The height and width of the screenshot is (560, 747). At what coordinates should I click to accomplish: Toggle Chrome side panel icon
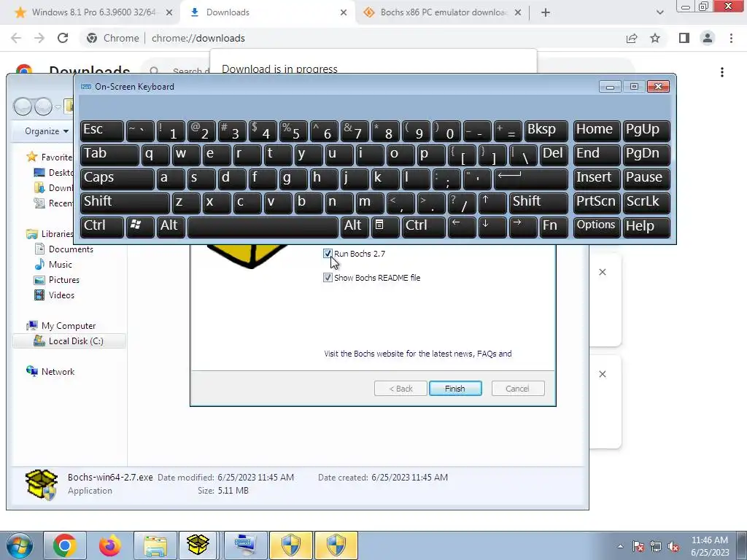[684, 38]
